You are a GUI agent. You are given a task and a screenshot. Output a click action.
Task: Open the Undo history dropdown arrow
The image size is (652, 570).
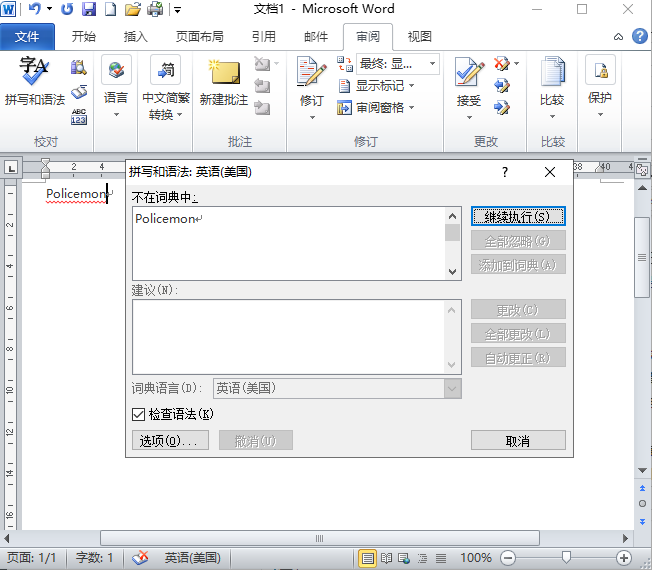(x=49, y=9)
